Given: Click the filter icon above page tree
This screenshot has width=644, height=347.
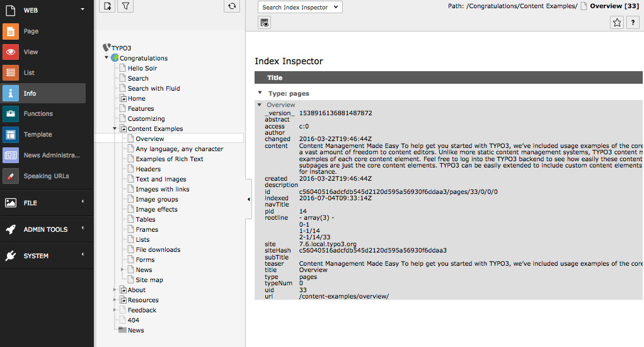Looking at the screenshot, I should point(125,6).
